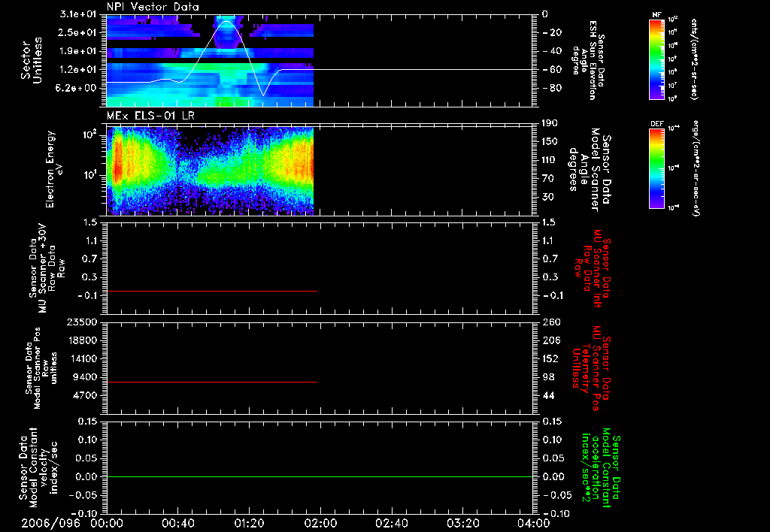Click the NPI Vector Data panel title

(153, 7)
